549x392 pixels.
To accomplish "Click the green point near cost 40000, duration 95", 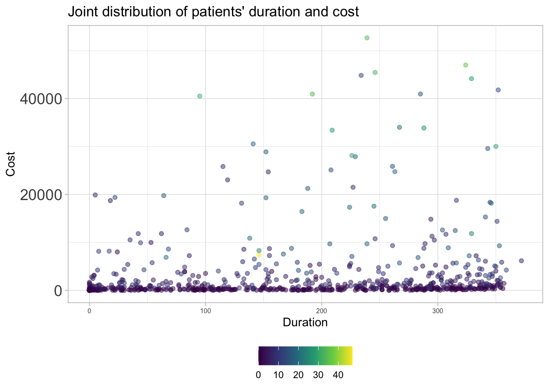I will pyautogui.click(x=200, y=96).
